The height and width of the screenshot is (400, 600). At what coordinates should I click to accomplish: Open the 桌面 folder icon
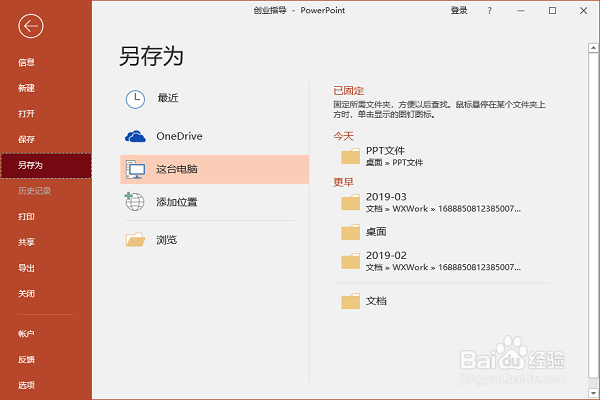[x=350, y=231]
